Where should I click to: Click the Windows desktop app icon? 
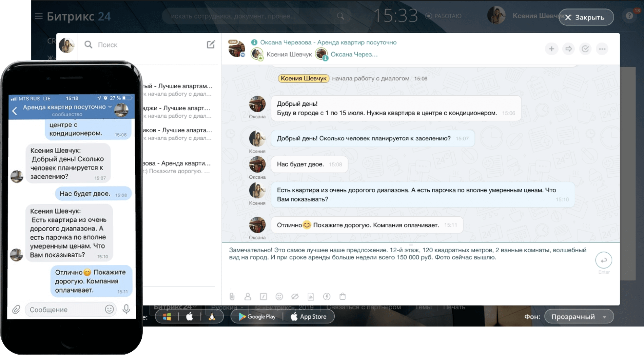[167, 317]
